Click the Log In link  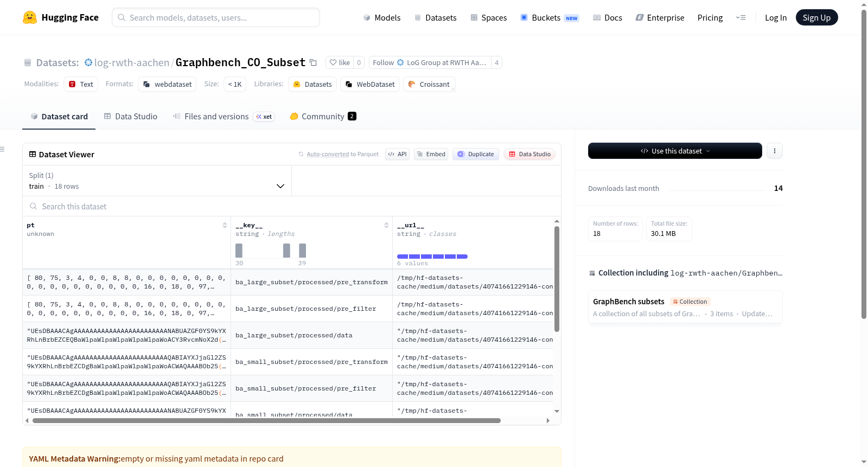click(x=776, y=17)
